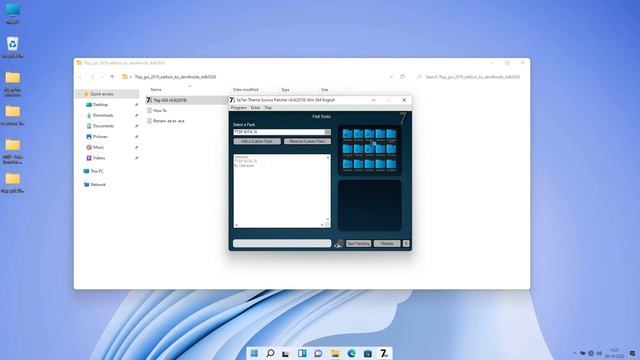Screen dimensions: 640x360
Task: Collapse the Quick access tree expander
Action: [79, 94]
